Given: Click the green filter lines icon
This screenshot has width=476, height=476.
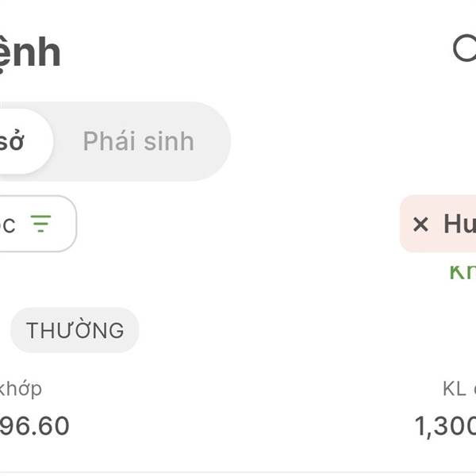Looking at the screenshot, I should click(40, 224).
